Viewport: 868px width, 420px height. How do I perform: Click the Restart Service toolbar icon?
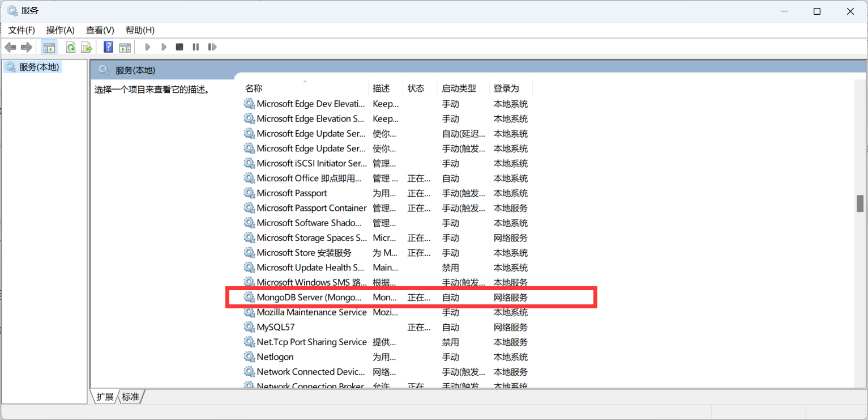point(212,47)
